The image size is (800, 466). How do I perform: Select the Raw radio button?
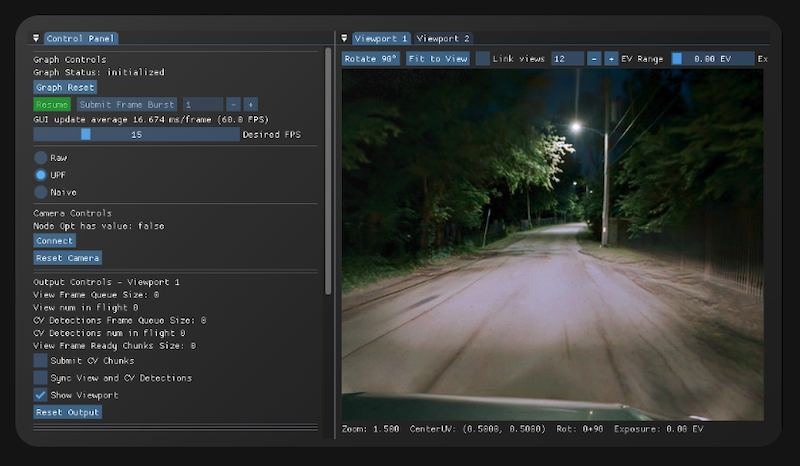pos(41,158)
